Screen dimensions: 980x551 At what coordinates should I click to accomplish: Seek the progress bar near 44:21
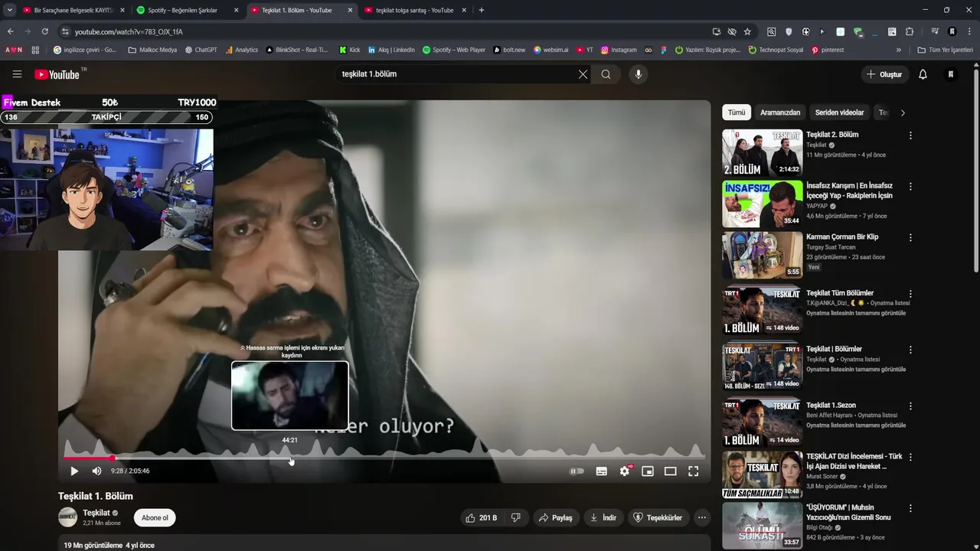[289, 458]
